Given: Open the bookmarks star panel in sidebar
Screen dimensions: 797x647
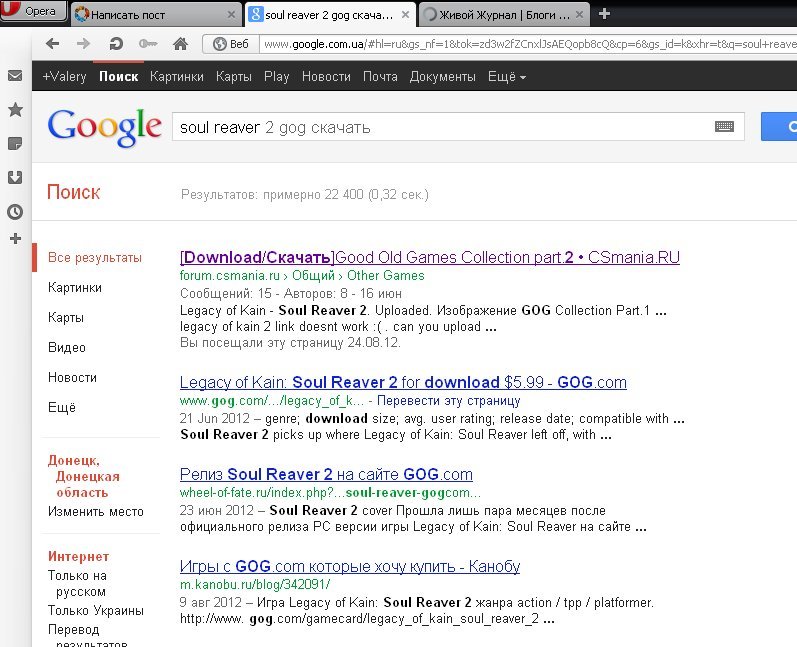Looking at the screenshot, I should [15, 109].
